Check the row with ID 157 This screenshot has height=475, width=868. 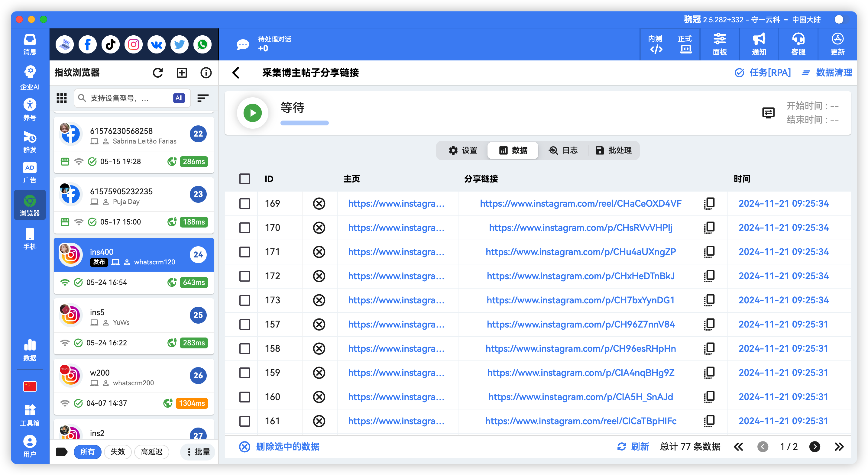pyautogui.click(x=245, y=325)
